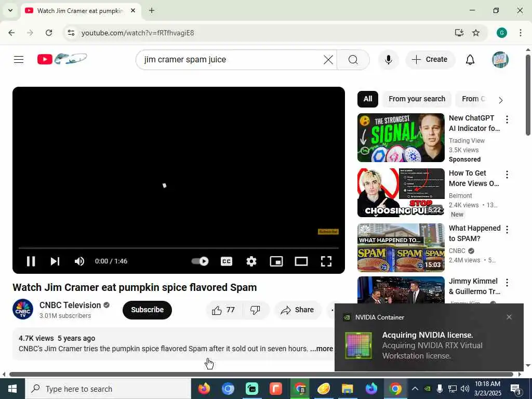Open options for What Happened to SPAM
This screenshot has height=399, width=532.
507,230
